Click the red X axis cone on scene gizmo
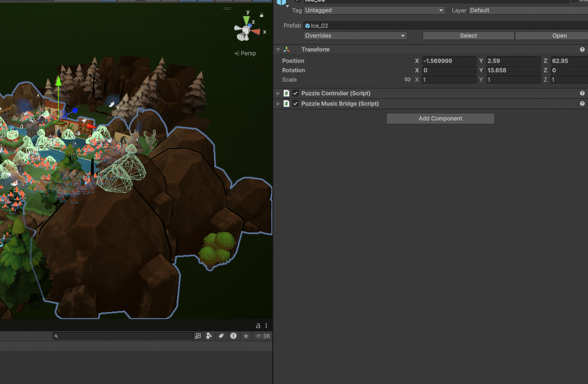588x384 pixels. [x=255, y=32]
